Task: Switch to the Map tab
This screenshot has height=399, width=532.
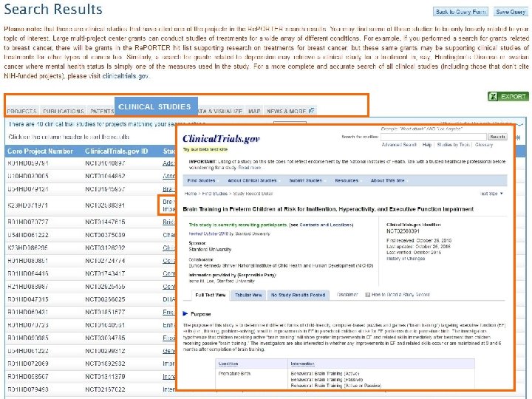Action: (x=254, y=111)
